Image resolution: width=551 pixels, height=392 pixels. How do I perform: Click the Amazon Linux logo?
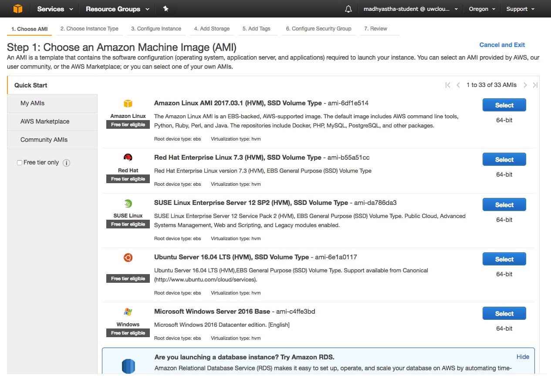pyautogui.click(x=128, y=104)
